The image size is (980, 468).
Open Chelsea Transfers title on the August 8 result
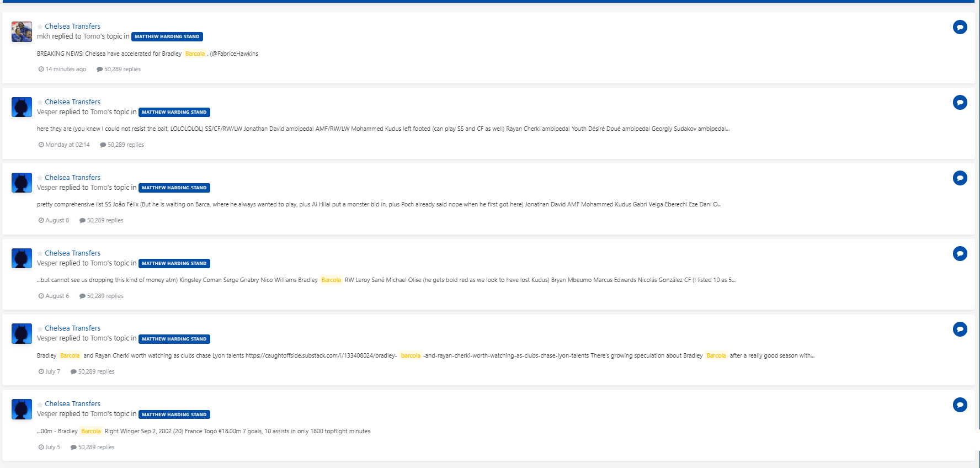click(x=72, y=178)
